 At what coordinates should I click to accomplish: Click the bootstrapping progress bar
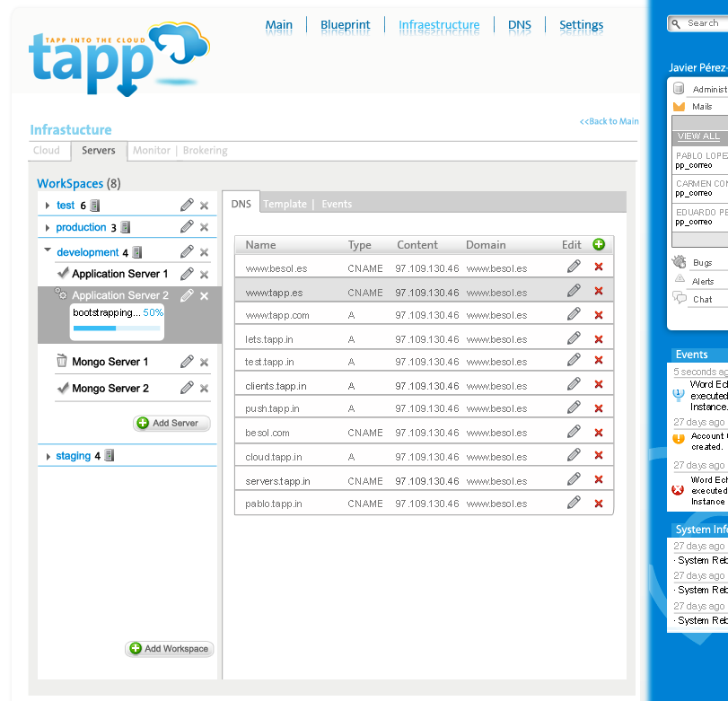tap(117, 329)
